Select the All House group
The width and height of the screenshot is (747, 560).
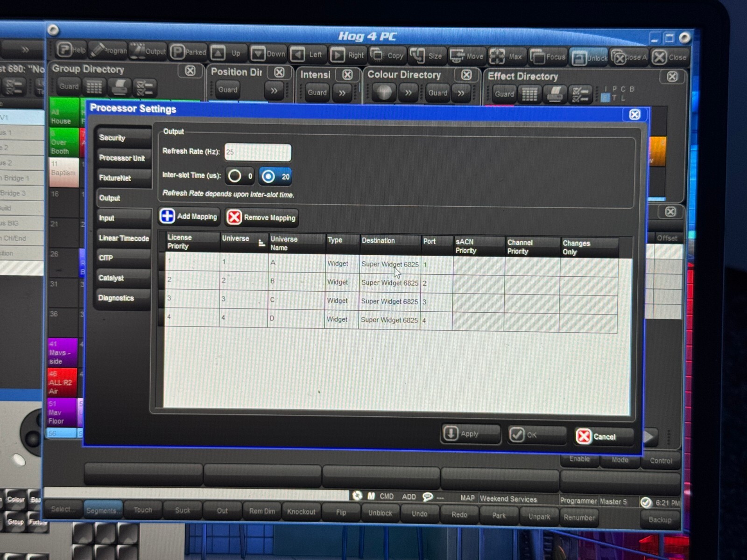coord(64,113)
